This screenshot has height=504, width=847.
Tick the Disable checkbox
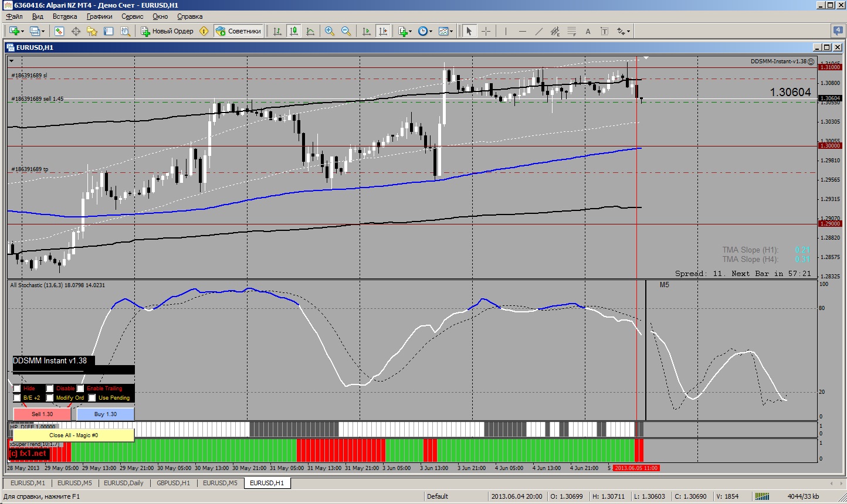point(50,389)
